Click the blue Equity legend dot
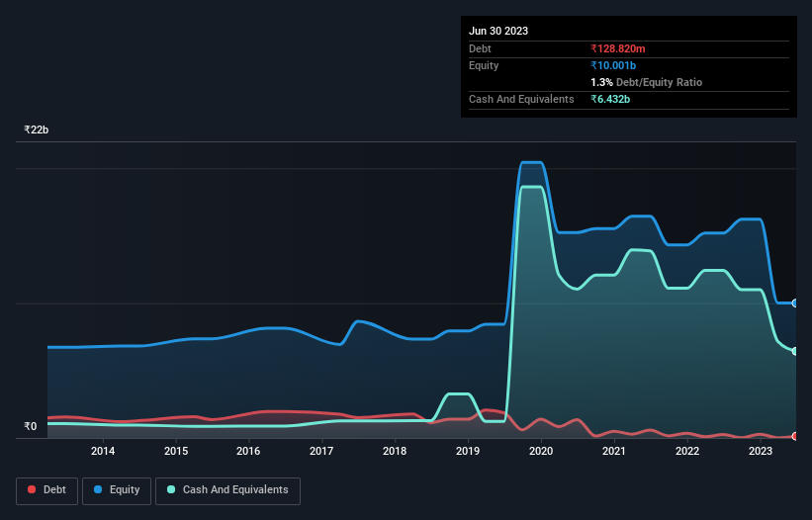The width and height of the screenshot is (812, 520). (x=98, y=489)
